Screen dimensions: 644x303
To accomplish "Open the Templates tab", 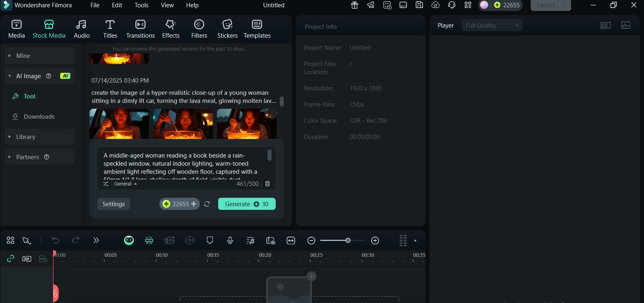I will (257, 29).
